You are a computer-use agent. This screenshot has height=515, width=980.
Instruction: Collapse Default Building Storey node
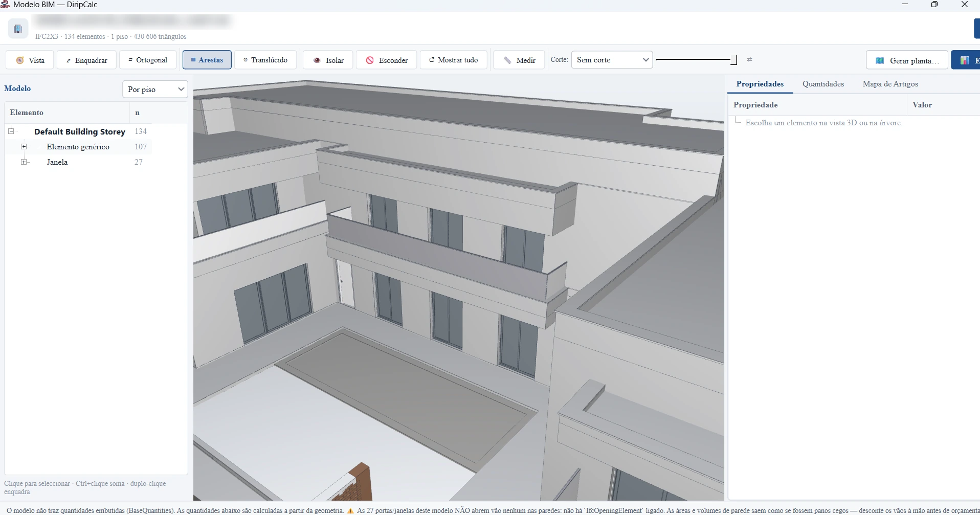11,131
